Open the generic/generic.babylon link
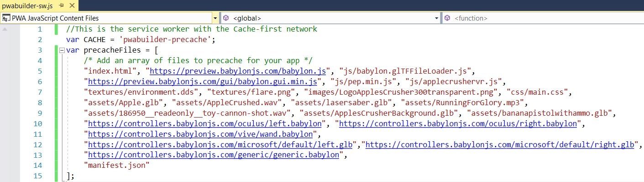The image size is (644, 182). (214, 155)
